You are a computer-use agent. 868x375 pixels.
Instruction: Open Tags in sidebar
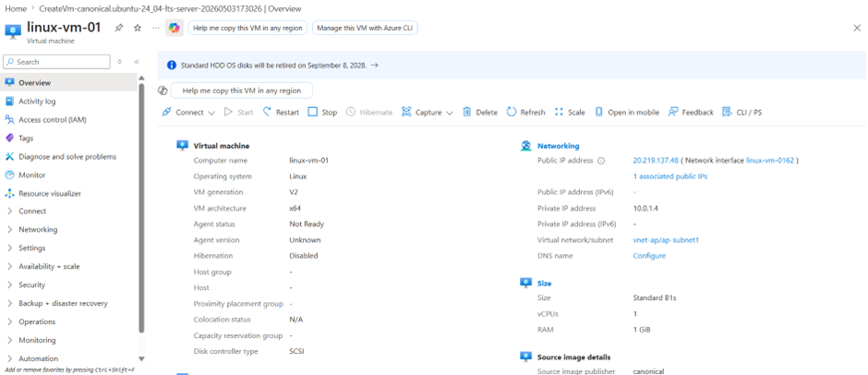26,139
